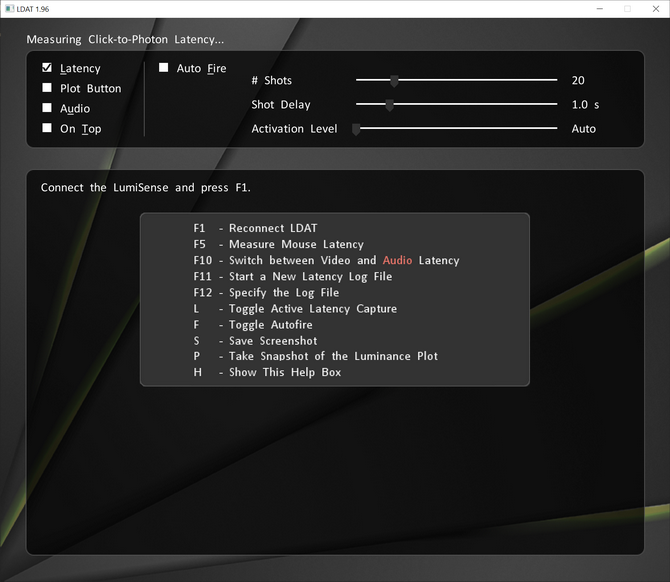The width and height of the screenshot is (670, 582).
Task: Click the red Audio word in help box
Action: [x=397, y=260]
